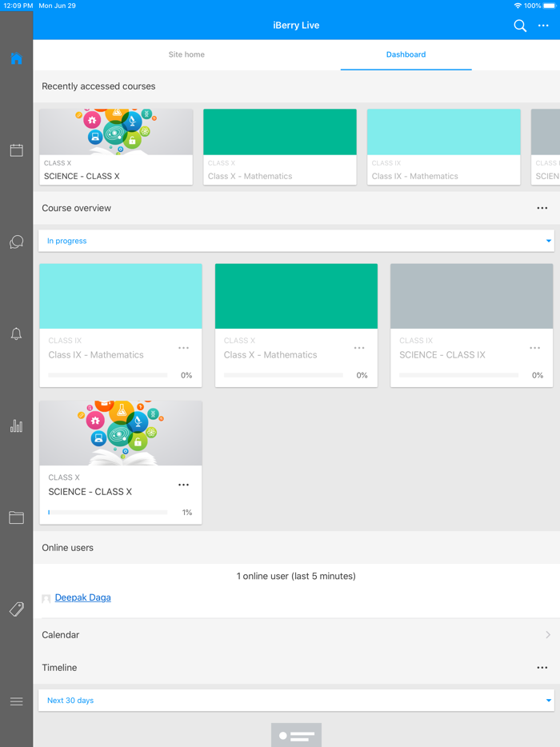Open Timeline section three-dot menu
This screenshot has width=560, height=747.
click(542, 668)
